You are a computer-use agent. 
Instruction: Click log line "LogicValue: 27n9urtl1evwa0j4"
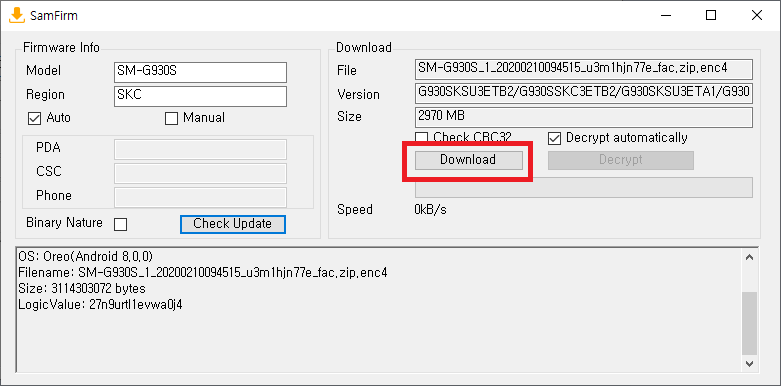coord(100,304)
